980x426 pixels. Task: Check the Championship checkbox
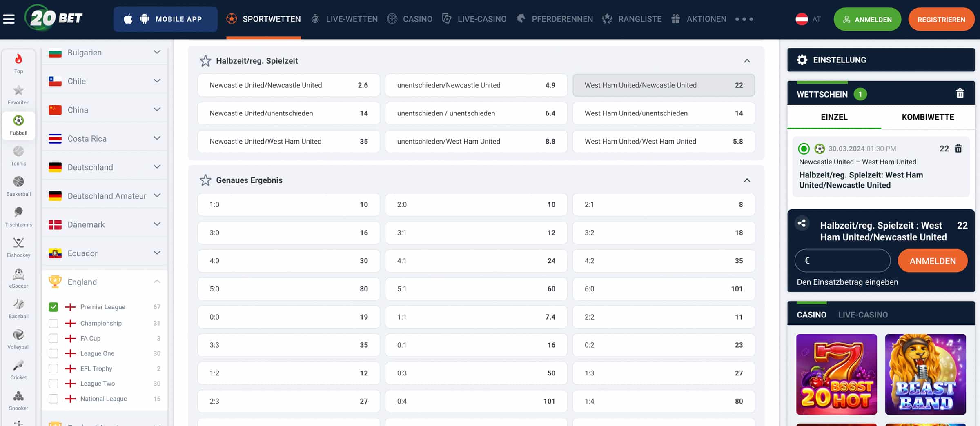coord(53,323)
